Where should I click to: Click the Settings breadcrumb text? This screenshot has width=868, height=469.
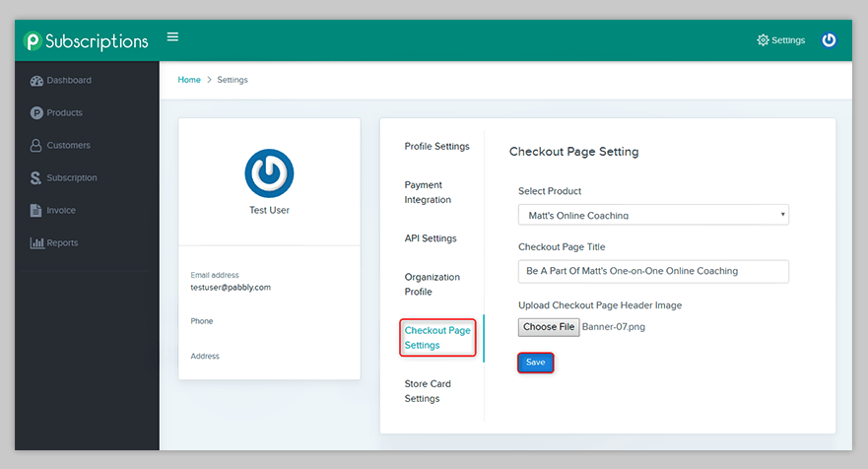pos(233,80)
